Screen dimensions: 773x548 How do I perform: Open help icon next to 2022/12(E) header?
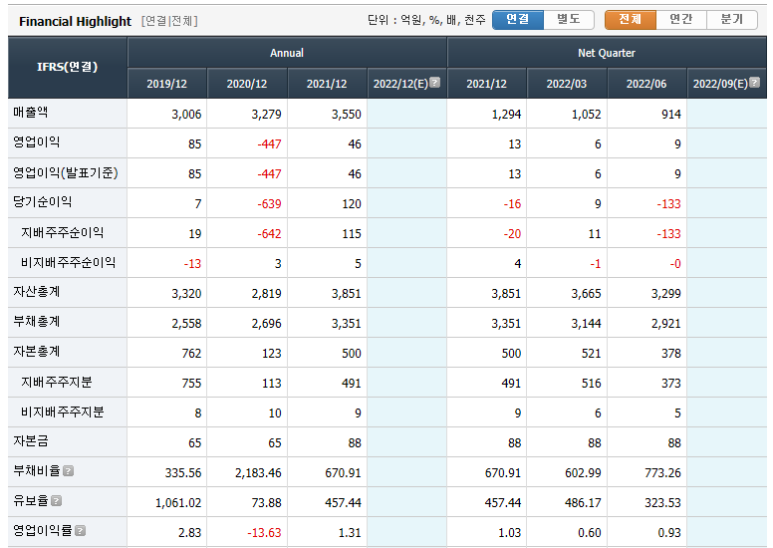(x=434, y=82)
